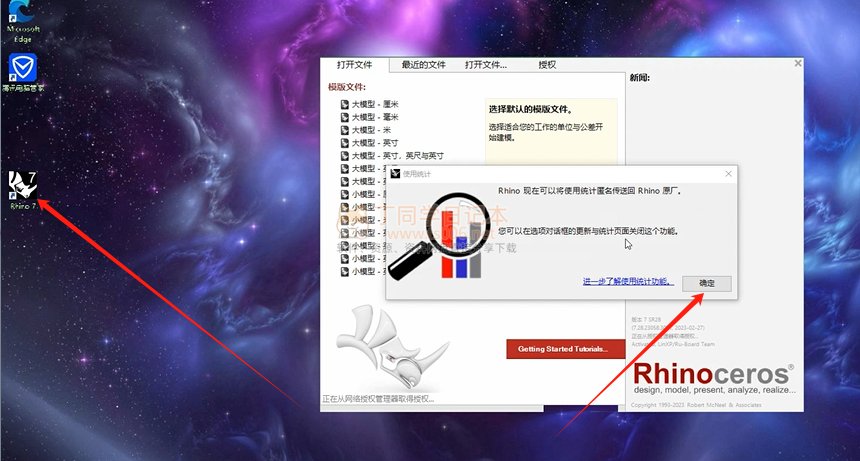This screenshot has height=461, width=860.
Task: Close the 使用统计 dialog with its X
Action: pos(728,174)
